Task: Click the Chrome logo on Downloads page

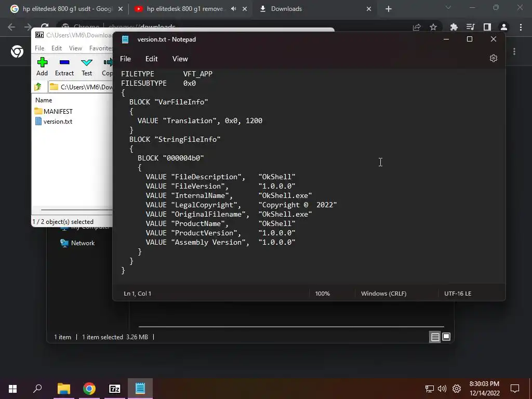Action: click(17, 51)
